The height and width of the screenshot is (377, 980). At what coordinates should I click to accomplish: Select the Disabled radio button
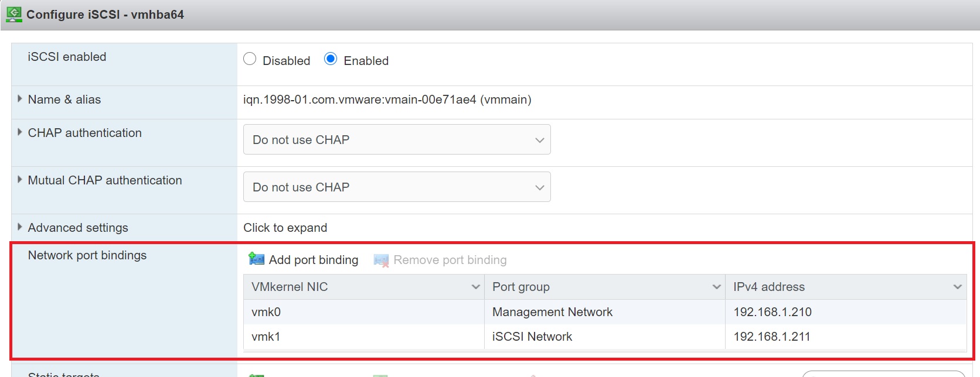tap(250, 59)
